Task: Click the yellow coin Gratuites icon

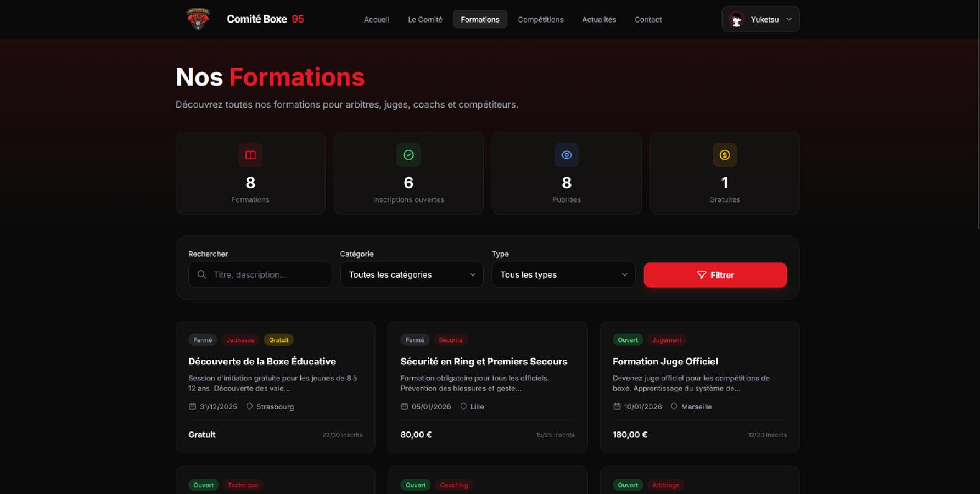Action: click(725, 155)
